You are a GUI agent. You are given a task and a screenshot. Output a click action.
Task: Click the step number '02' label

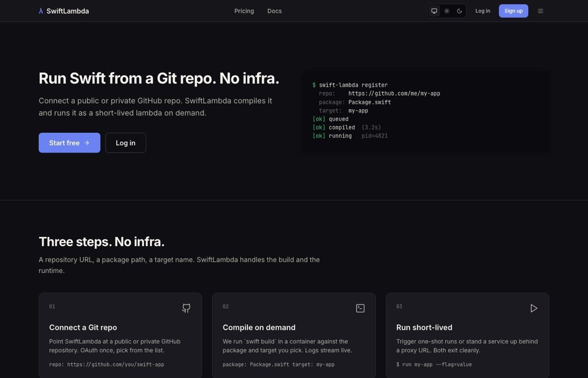coord(226,307)
